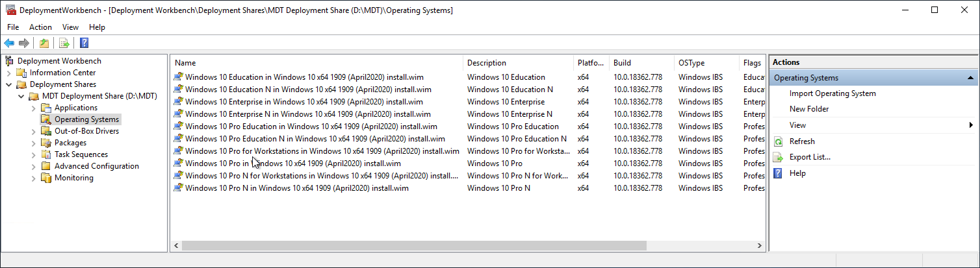Expand the Packages tree node
The height and width of the screenshot is (268, 980).
pos(34,143)
